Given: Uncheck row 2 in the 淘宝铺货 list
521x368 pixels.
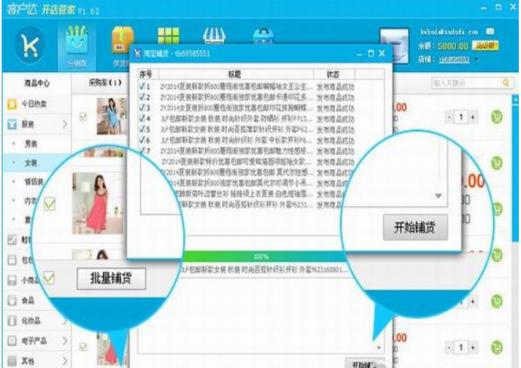Looking at the screenshot, I should tap(142, 97).
